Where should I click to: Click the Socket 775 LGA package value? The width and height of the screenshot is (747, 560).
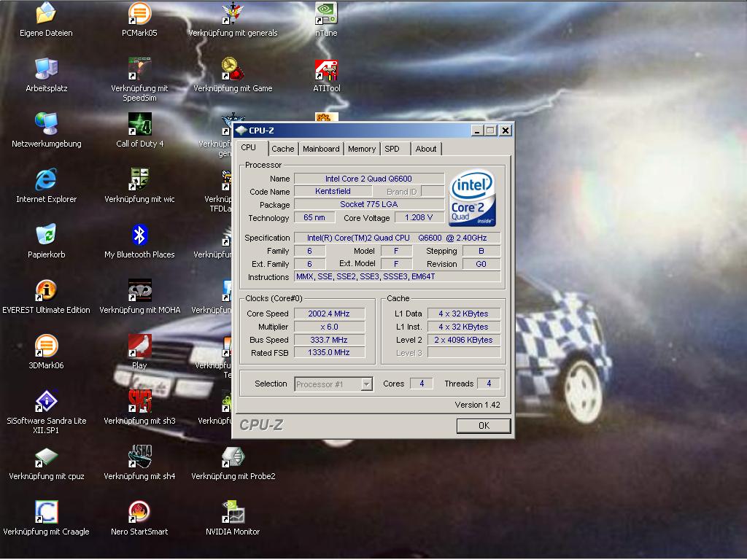[368, 204]
